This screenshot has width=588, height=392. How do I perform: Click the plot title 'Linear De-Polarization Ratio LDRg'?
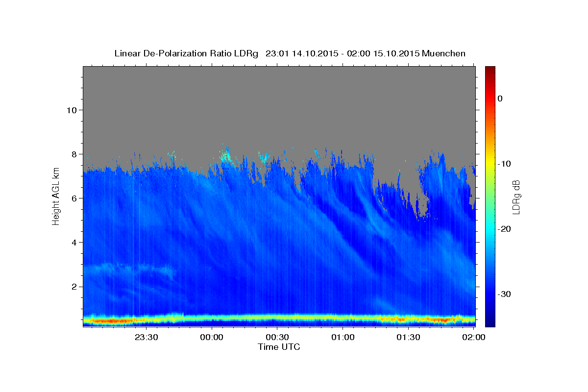tap(186, 53)
